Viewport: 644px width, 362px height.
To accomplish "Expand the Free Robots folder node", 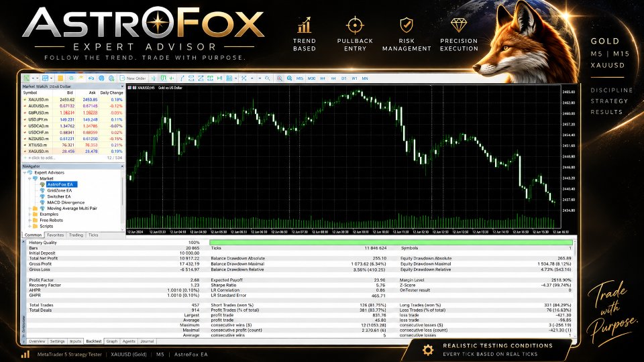I will 30,221.
